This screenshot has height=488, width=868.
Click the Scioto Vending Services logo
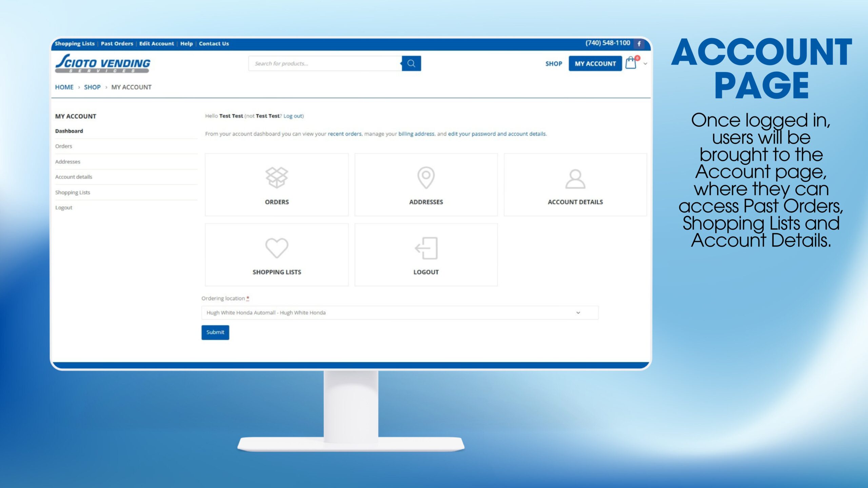pos(102,63)
